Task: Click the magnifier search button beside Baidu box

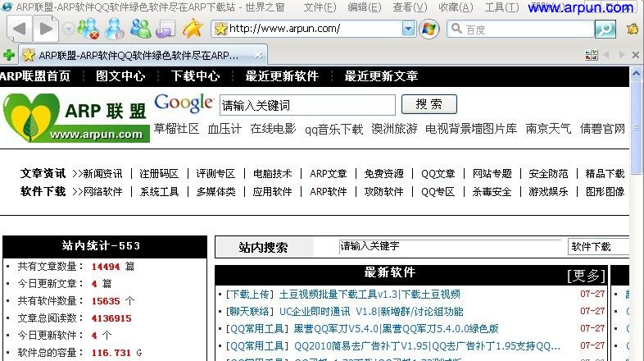Action: (605, 29)
